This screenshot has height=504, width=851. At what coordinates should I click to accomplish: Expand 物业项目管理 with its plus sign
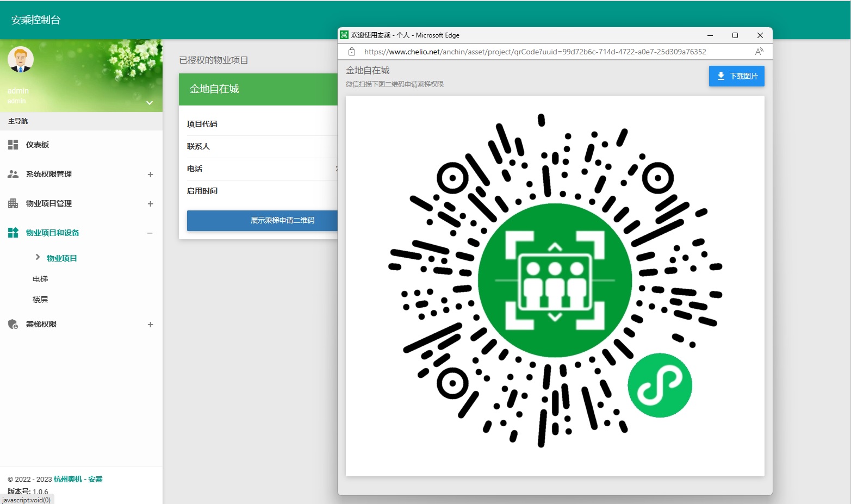[150, 204]
